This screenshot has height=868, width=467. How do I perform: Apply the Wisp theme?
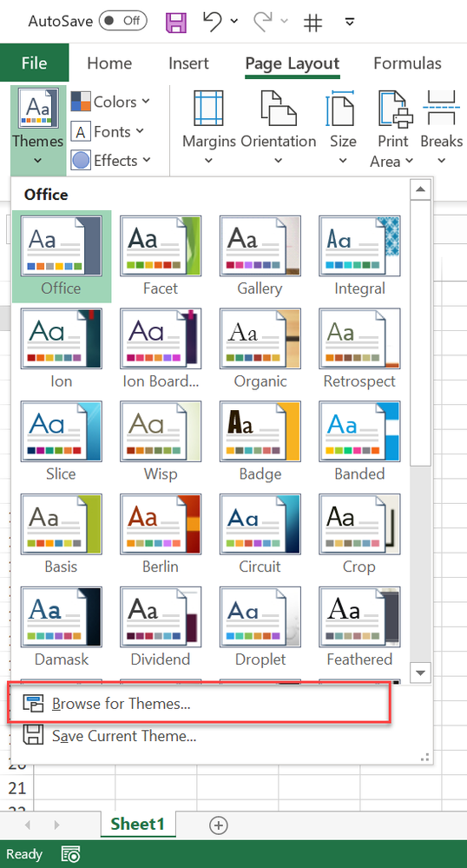point(161,441)
